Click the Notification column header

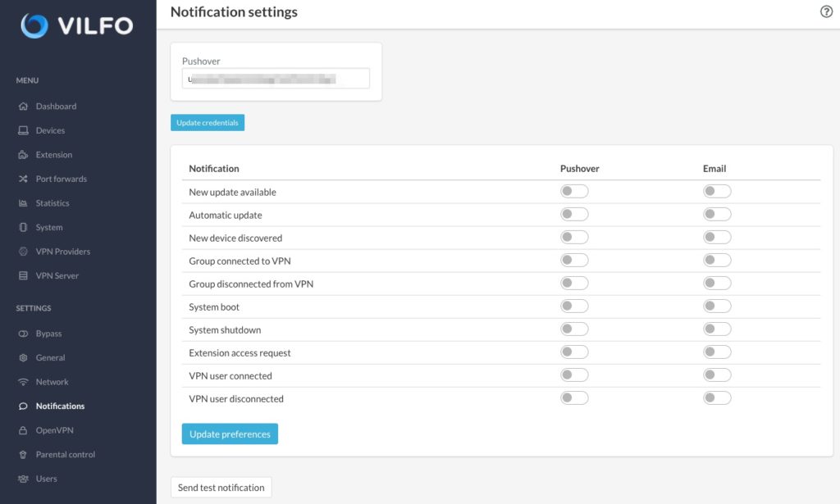(x=214, y=169)
